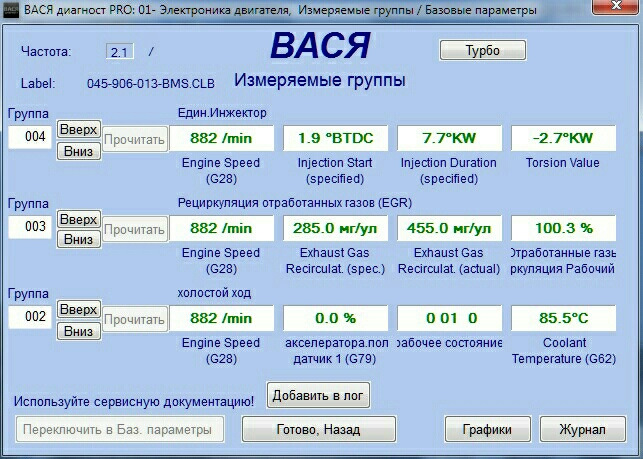Viewport: 643px width, 459px height.
Task: Click the group number field 002
Action: 30,317
